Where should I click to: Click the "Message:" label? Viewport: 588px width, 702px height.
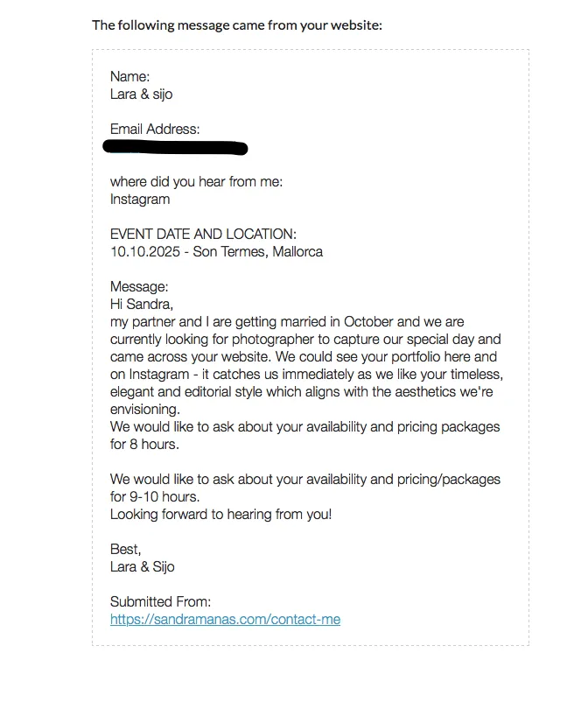point(138,287)
